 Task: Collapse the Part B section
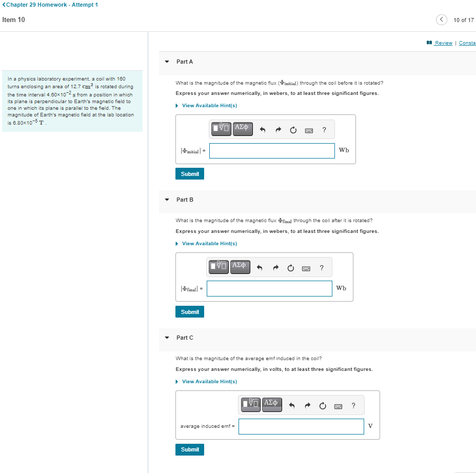(166, 200)
